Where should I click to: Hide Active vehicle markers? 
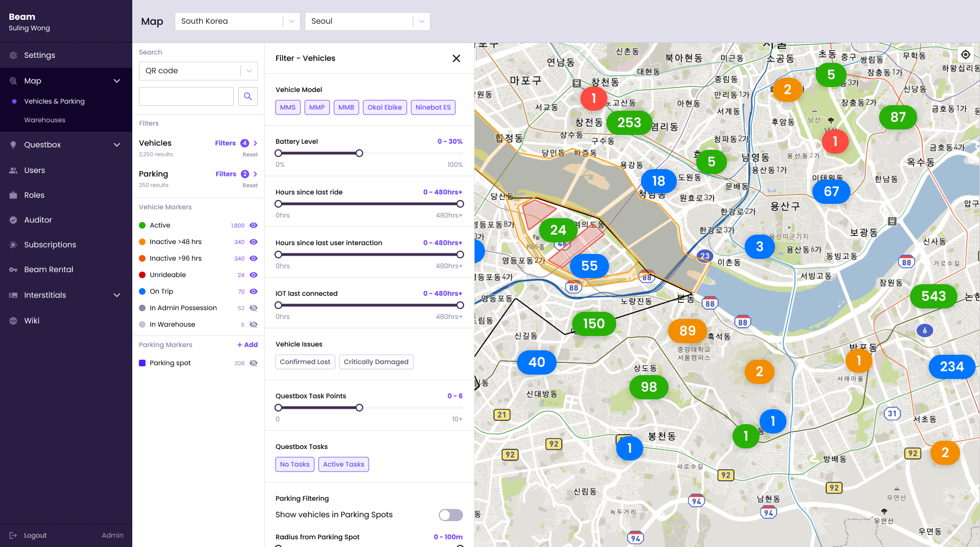(x=254, y=225)
